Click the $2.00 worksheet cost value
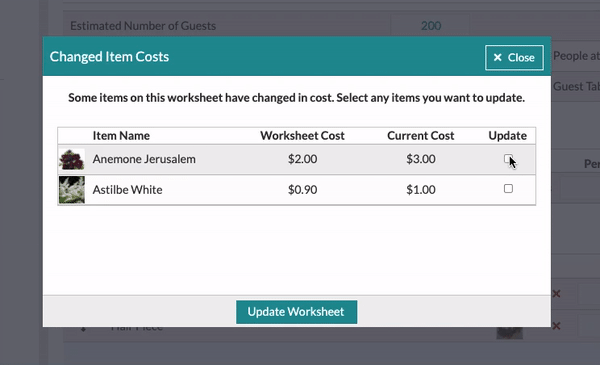Viewport: 600px width, 365px height. click(x=302, y=159)
